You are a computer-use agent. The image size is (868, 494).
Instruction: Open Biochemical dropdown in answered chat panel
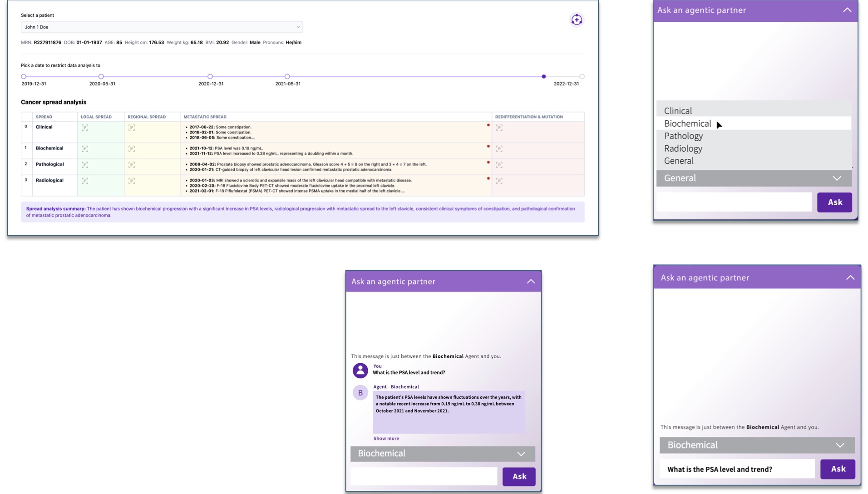click(x=442, y=454)
